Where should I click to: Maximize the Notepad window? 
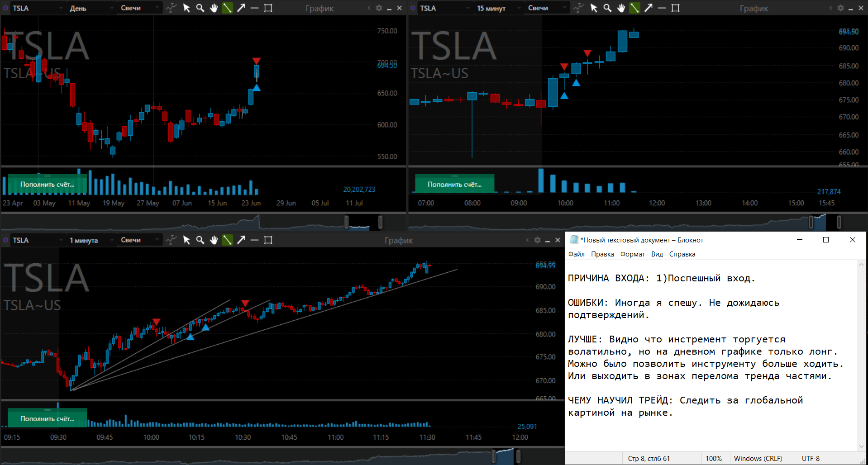click(826, 240)
